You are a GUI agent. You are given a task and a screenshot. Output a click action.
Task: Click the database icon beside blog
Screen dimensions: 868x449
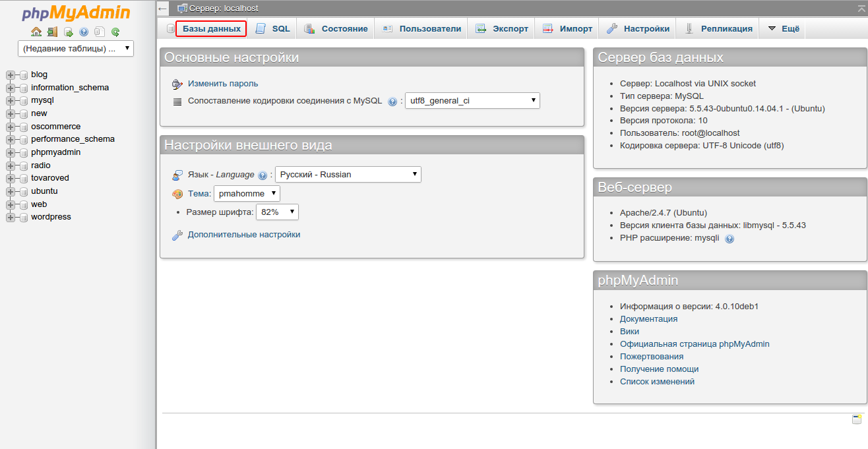pyautogui.click(x=24, y=75)
